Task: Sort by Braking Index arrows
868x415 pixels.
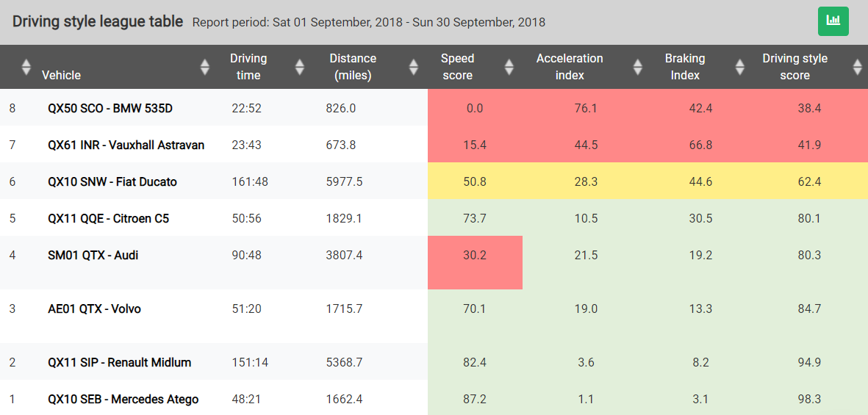Action: [739, 67]
